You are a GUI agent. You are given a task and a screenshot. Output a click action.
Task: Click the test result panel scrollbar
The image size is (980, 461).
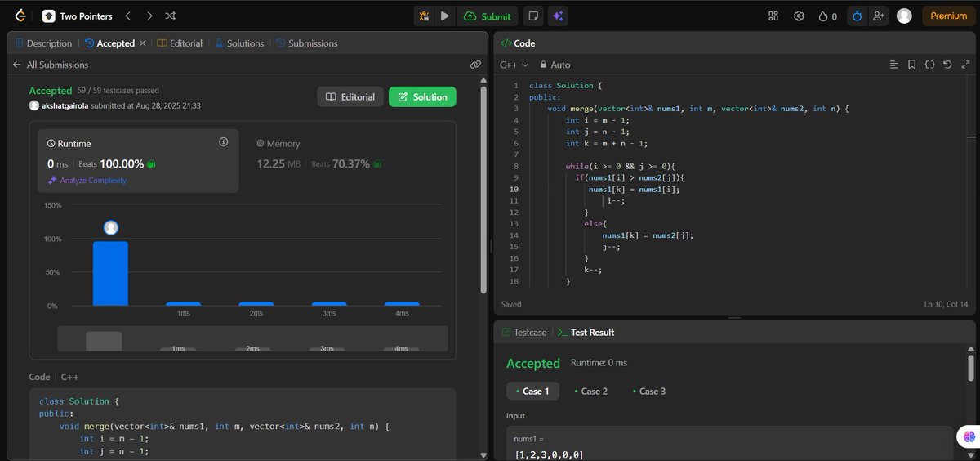pyautogui.click(x=970, y=366)
